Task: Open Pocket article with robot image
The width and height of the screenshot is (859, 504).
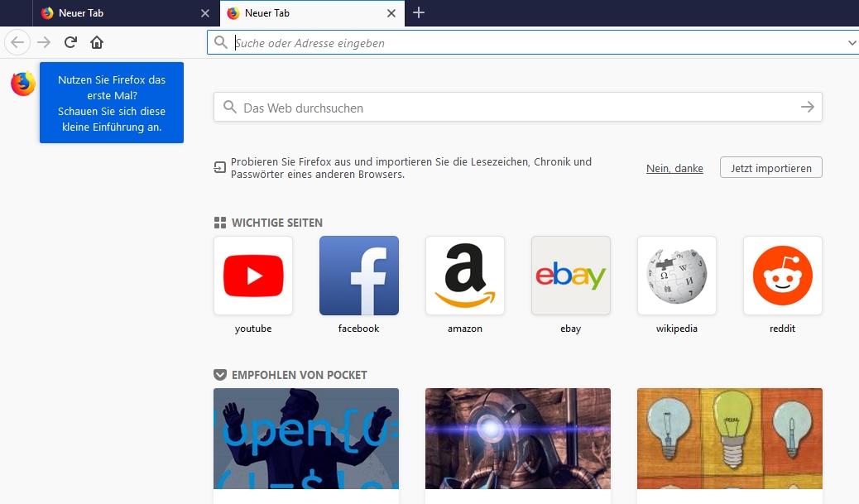Action: (x=518, y=439)
